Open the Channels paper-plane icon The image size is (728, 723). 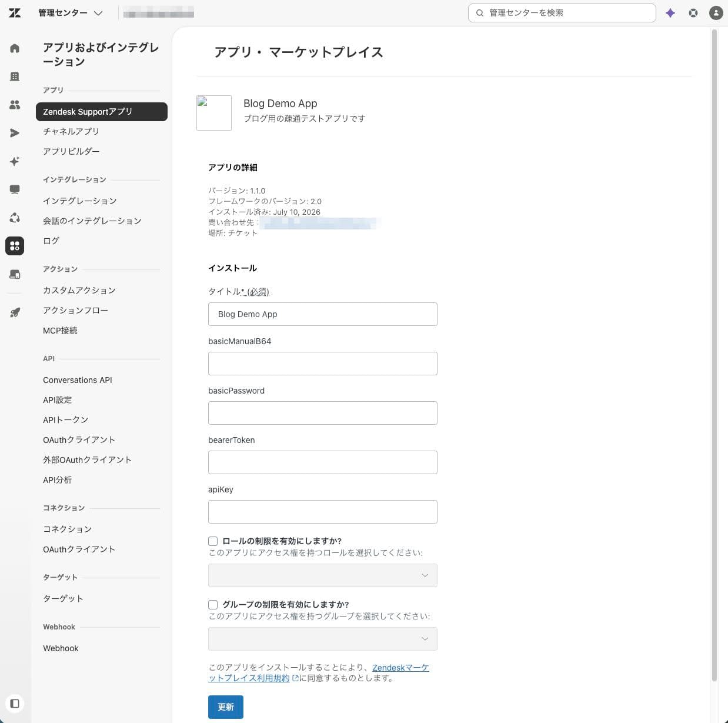tap(15, 133)
